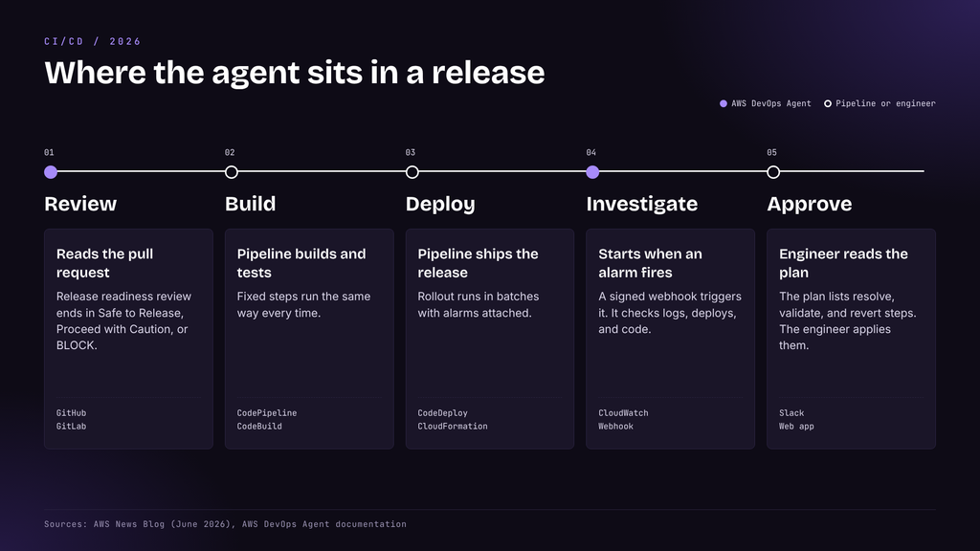The height and width of the screenshot is (551, 980).
Task: Click the hollow marker for step 02 Build
Action: [232, 172]
